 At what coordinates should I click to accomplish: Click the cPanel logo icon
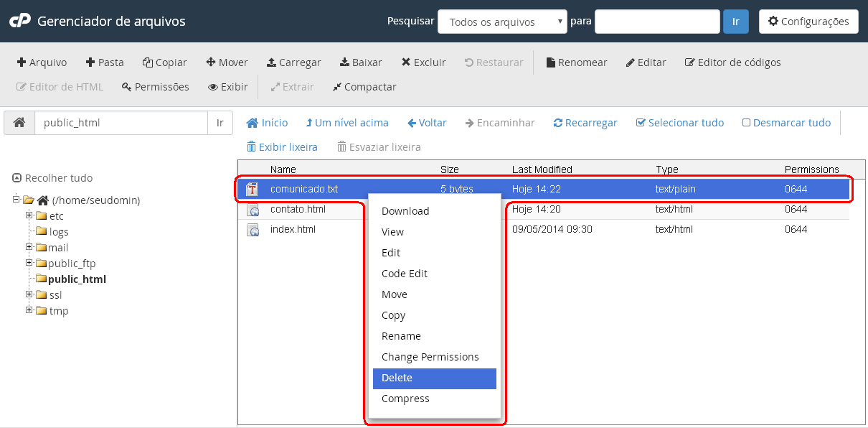point(19,21)
